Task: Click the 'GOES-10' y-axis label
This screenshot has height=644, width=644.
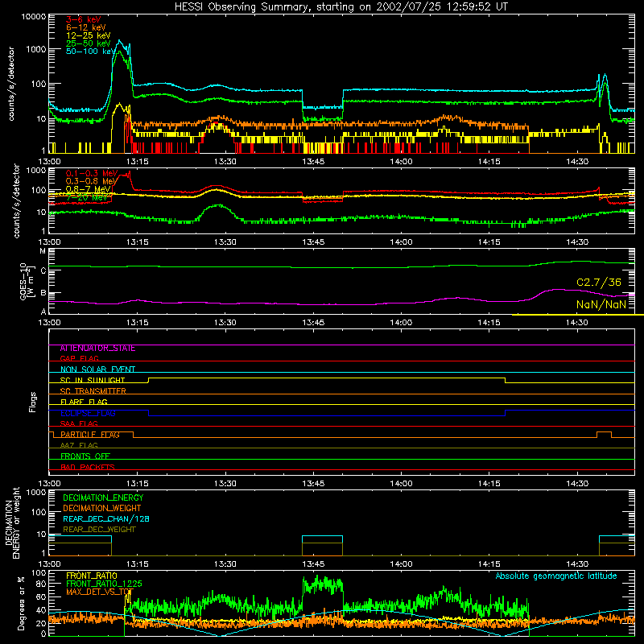Action: coord(23,282)
